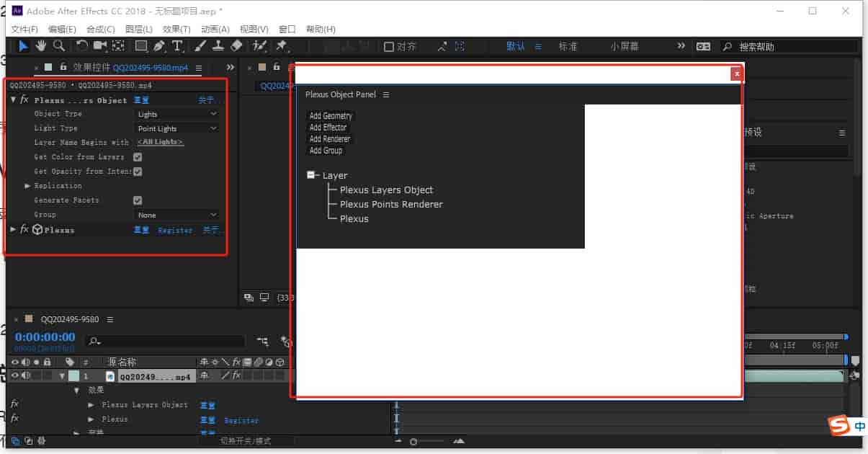Open the 合成(C) menu
The height and width of the screenshot is (454, 868).
pos(100,29)
